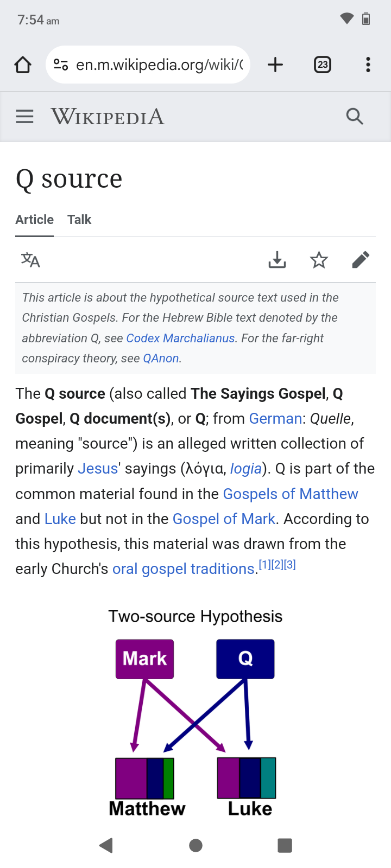Follow the QAnon link
Viewport: 391px width, 868px height.
point(161,359)
